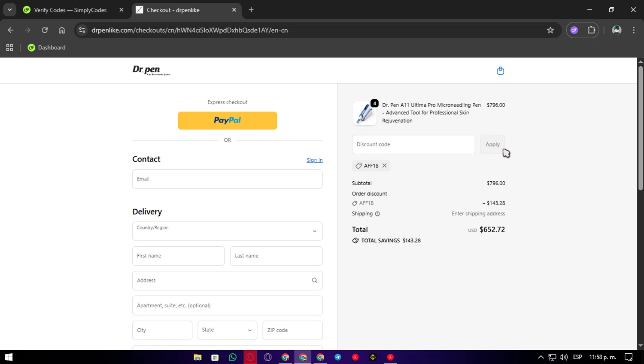Click the TOTAL SAVINGS $143.28 text
This screenshot has height=364, width=644.
391,241
